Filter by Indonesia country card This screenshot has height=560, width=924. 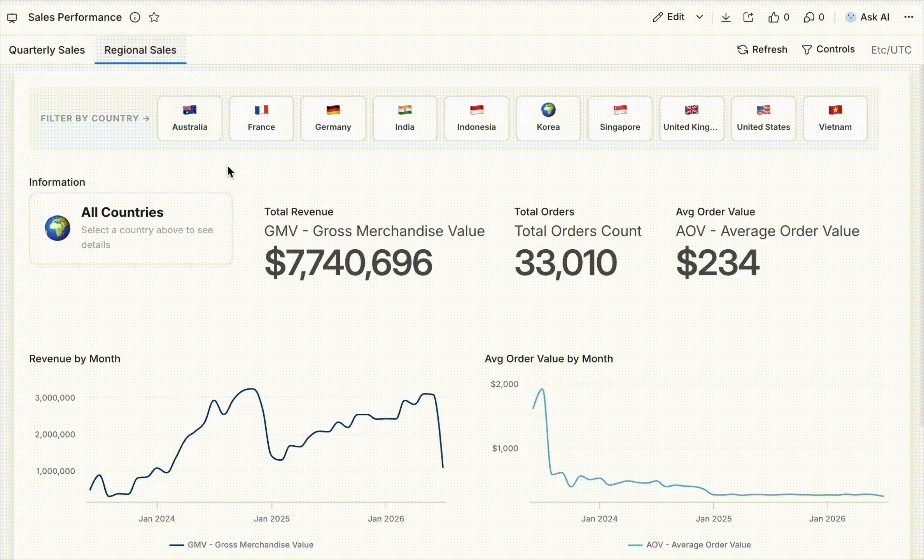point(477,119)
